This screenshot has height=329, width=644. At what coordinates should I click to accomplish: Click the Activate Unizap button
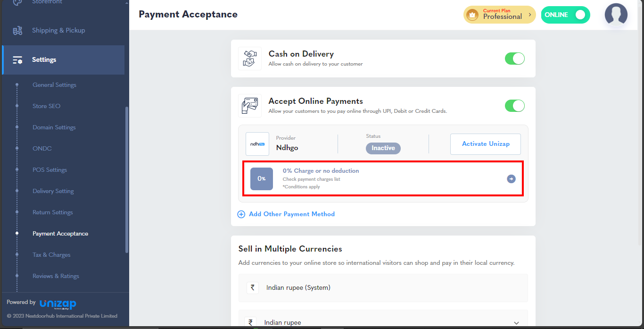tap(486, 144)
